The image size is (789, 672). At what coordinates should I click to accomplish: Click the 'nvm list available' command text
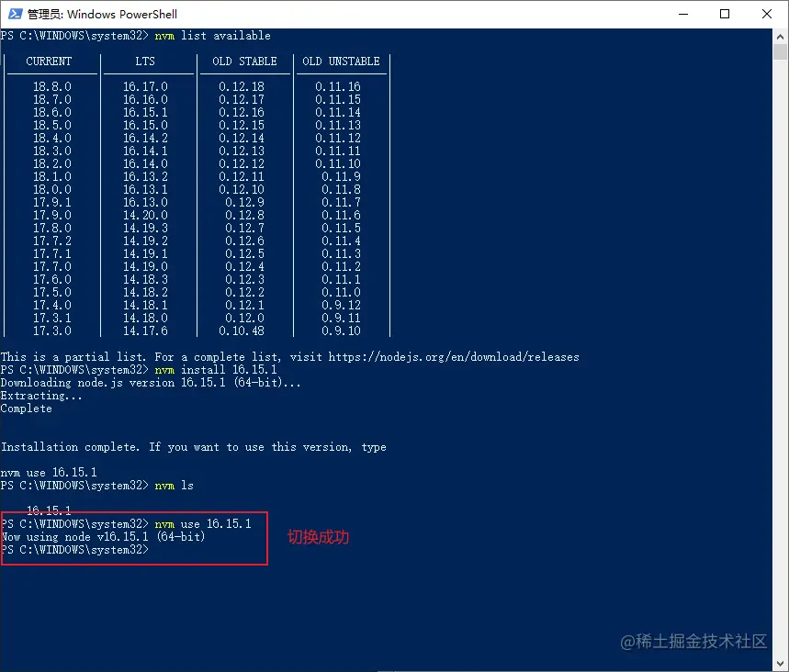pos(212,36)
